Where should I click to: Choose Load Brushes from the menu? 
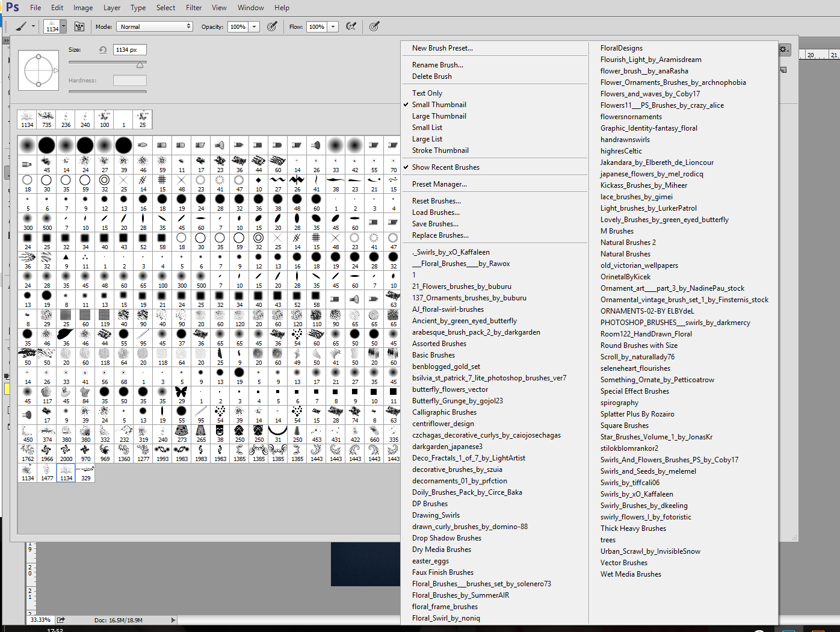(436, 212)
